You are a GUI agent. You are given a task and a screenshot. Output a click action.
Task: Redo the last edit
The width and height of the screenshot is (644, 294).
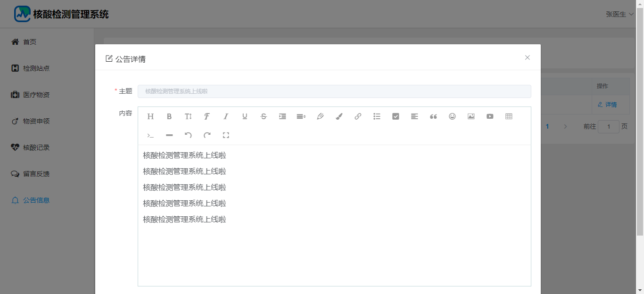(x=207, y=135)
